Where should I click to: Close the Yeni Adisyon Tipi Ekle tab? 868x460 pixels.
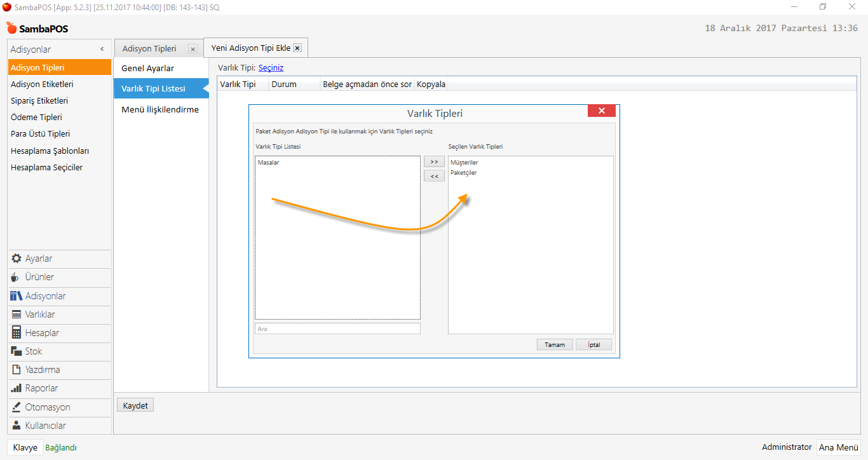297,48
